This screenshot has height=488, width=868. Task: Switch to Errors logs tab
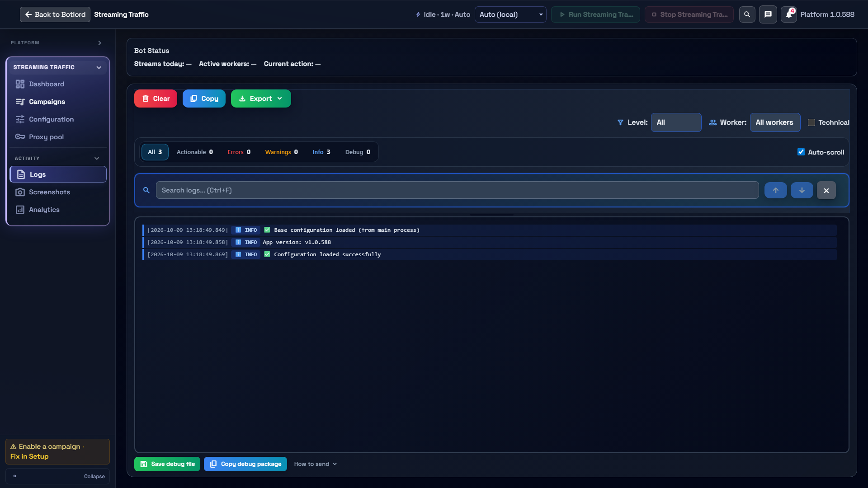pyautogui.click(x=239, y=152)
